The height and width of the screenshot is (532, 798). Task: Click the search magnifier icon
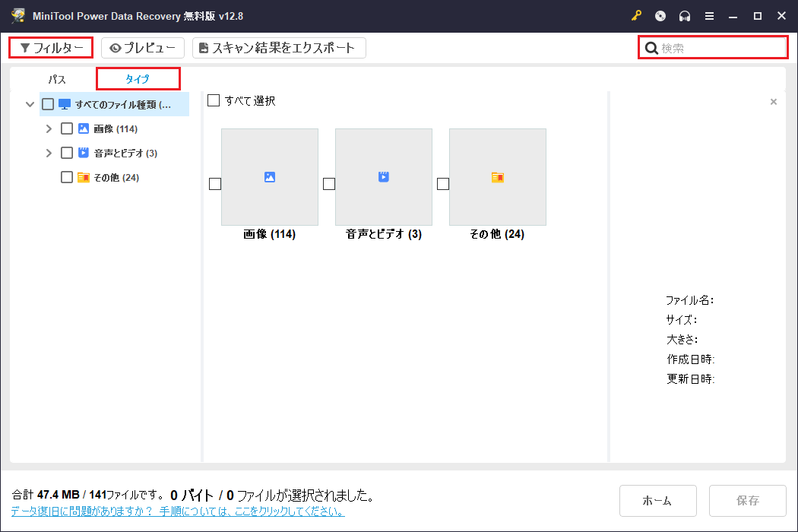651,48
